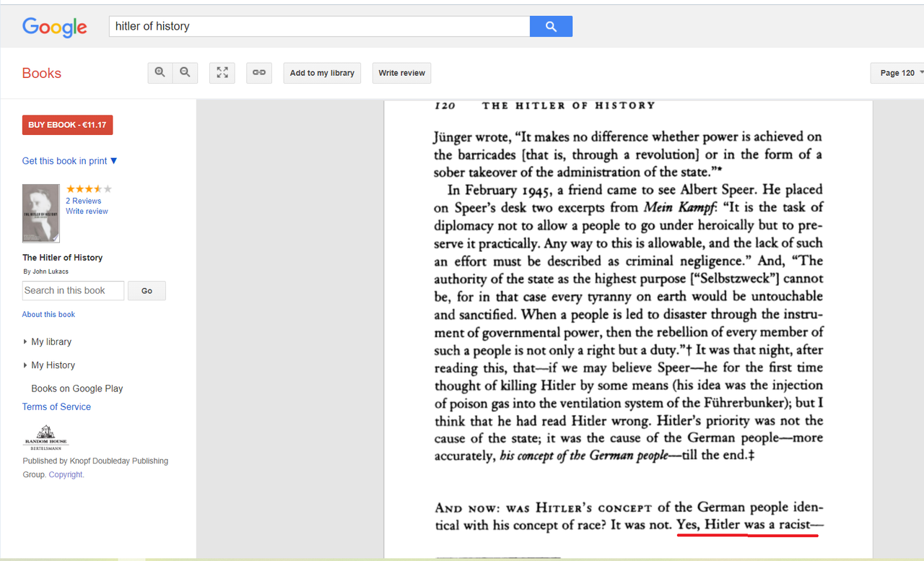Image resolution: width=924 pixels, height=561 pixels.
Task: Click 'The Hitler of History' title
Action: pos(62,258)
